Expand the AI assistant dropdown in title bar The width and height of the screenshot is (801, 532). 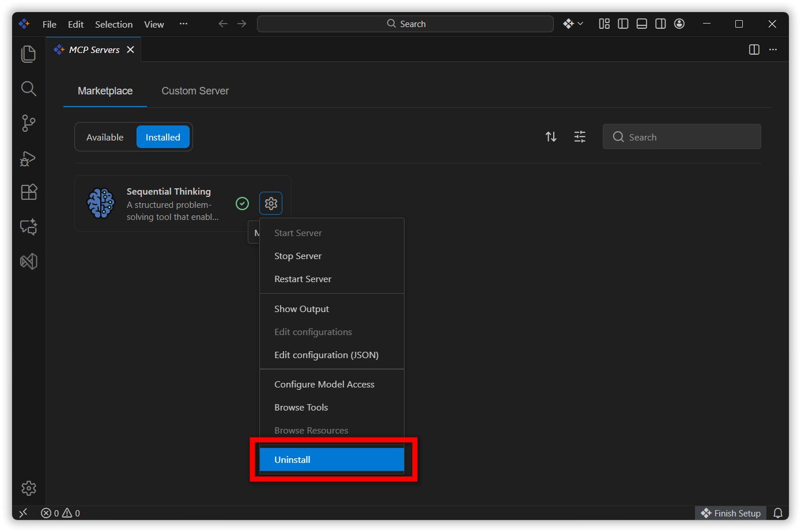573,24
